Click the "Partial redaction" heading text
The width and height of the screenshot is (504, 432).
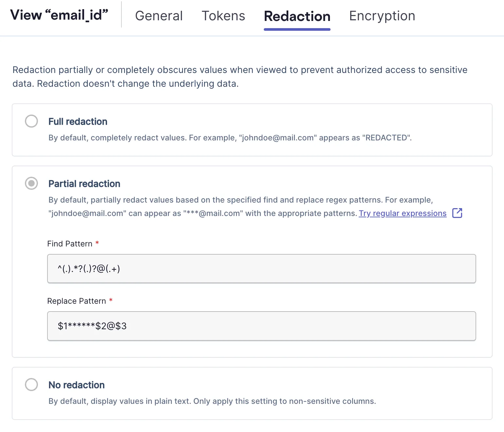84,184
